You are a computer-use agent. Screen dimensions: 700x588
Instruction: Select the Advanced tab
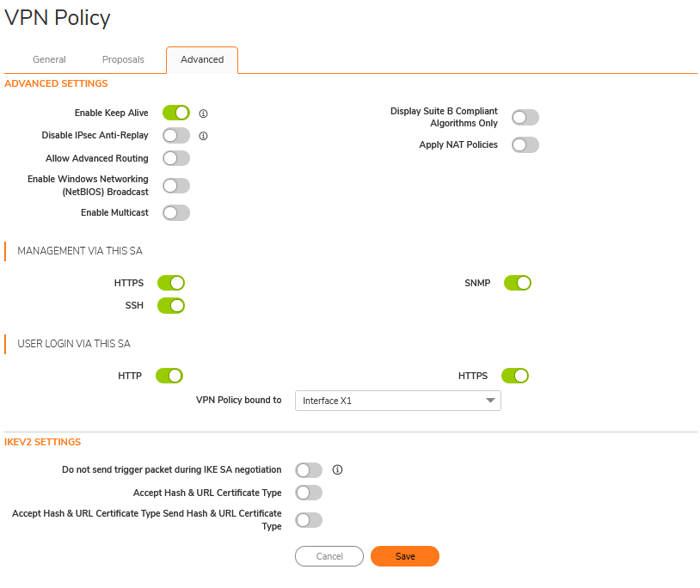pyautogui.click(x=202, y=60)
